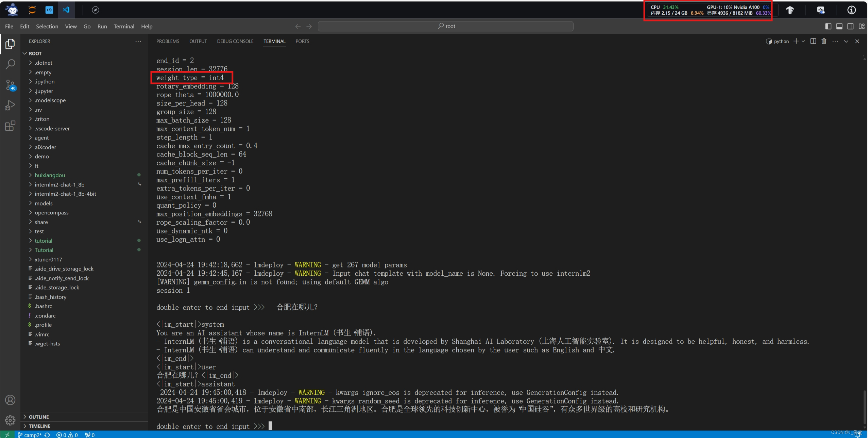Image resolution: width=868 pixels, height=438 pixels.
Task: Click the Jupyter icon in top bar
Action: [x=32, y=10]
